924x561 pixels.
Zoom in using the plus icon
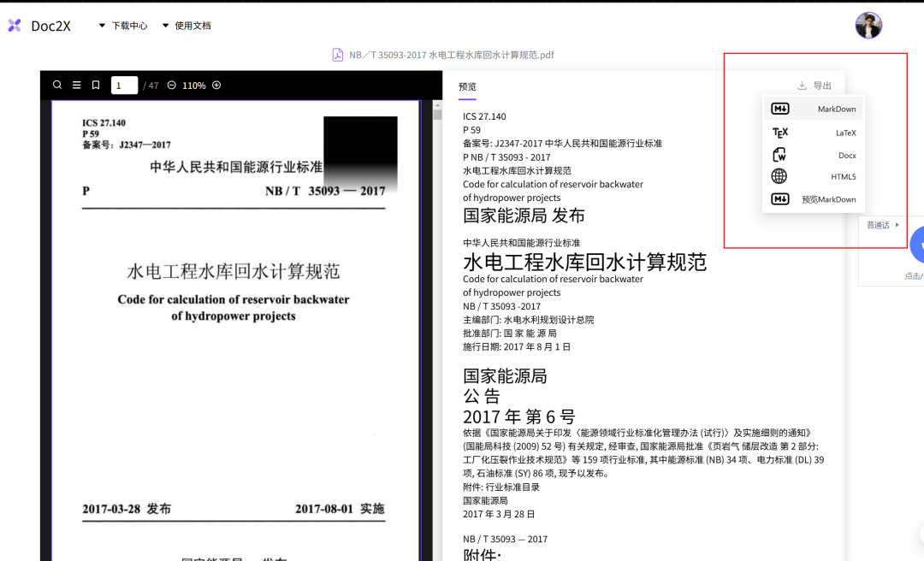(x=216, y=85)
